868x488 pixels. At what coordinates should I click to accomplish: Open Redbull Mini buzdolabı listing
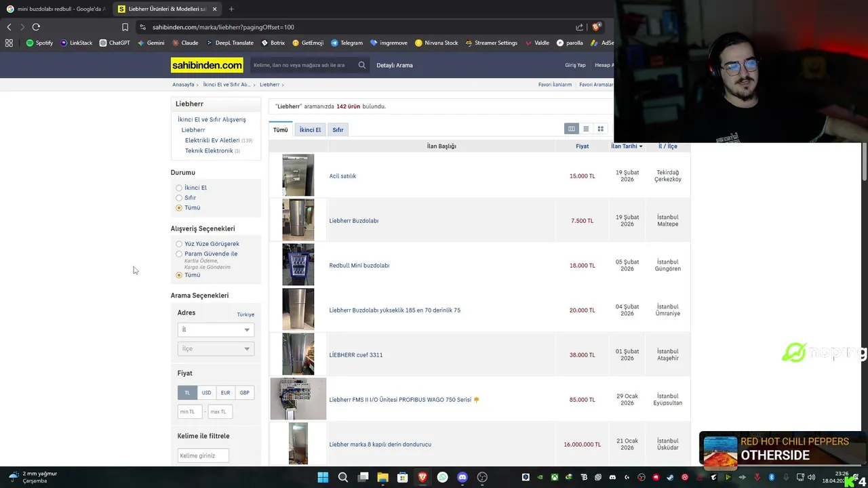click(359, 266)
